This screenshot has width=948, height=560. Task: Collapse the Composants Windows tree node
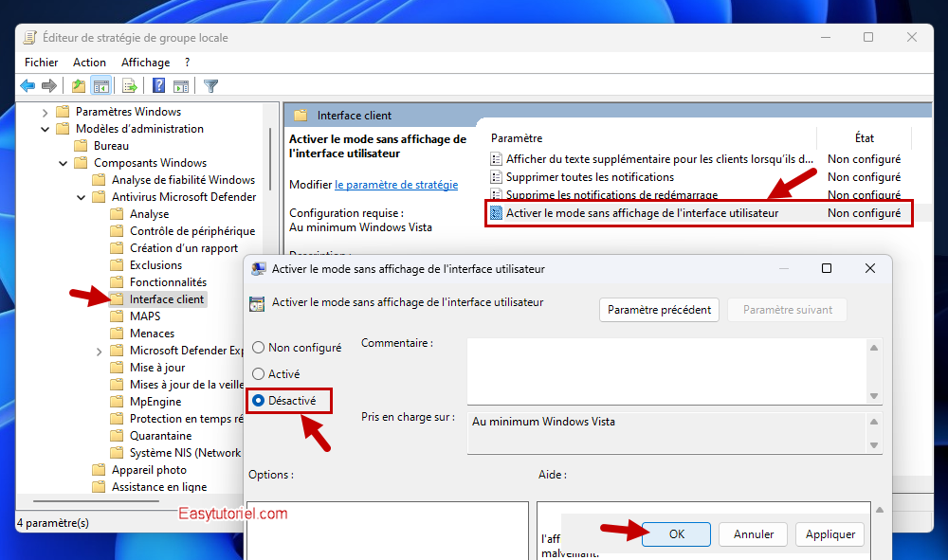point(63,163)
